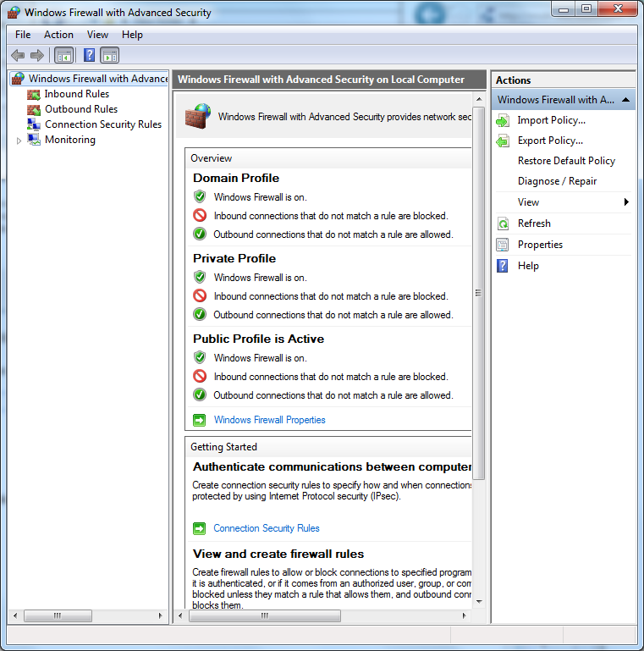Open the Help menu in menu bar

[132, 35]
